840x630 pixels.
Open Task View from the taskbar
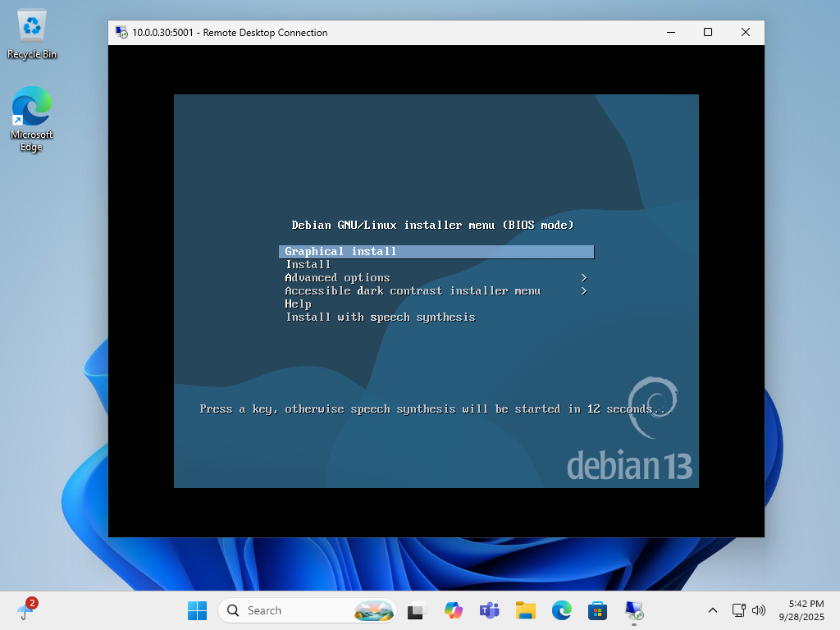[x=417, y=610]
